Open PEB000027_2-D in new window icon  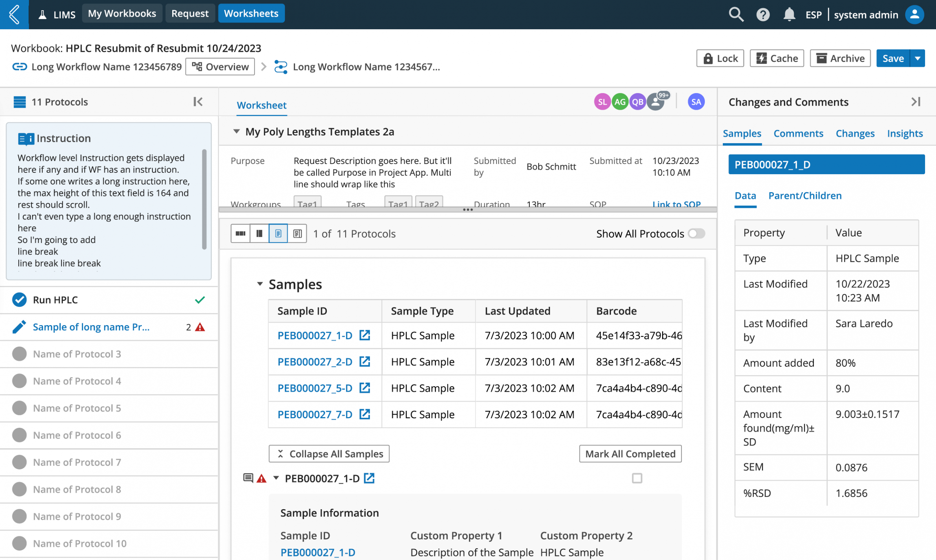point(365,362)
